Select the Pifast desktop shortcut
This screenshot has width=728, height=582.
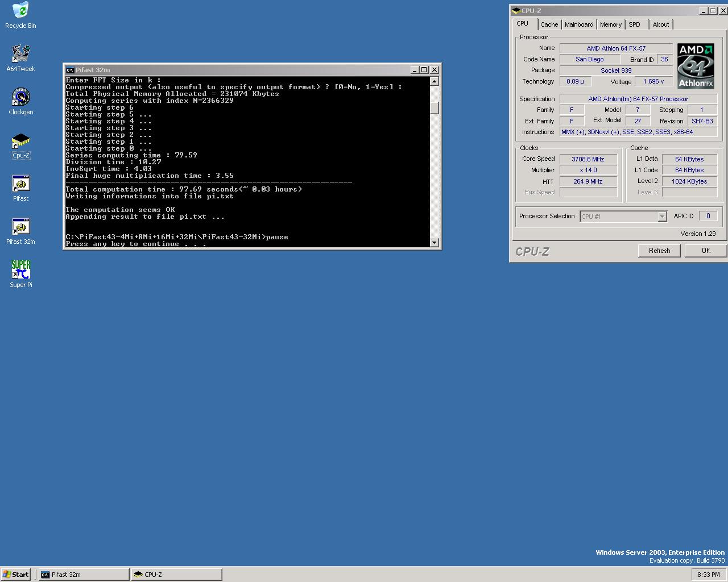20,188
